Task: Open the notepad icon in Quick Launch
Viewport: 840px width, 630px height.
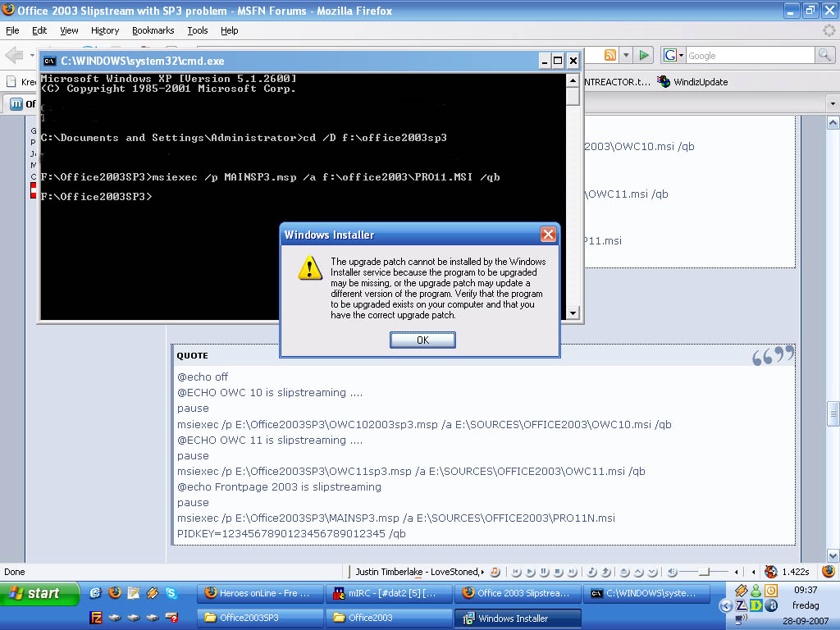Action: pos(134,592)
